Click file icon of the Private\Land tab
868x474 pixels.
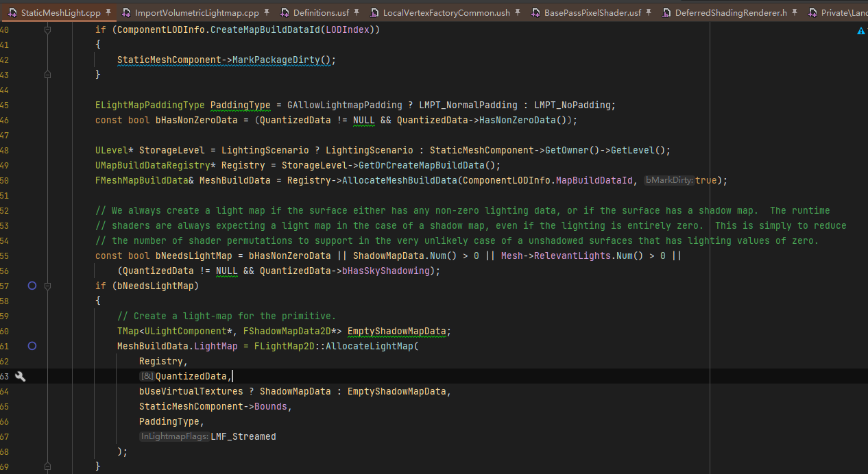(813, 12)
